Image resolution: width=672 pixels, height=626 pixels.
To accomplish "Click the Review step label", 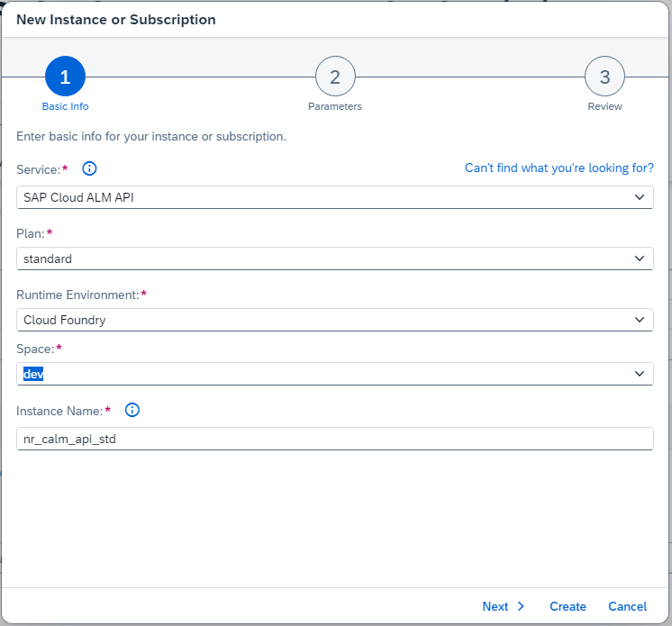I will (x=604, y=106).
